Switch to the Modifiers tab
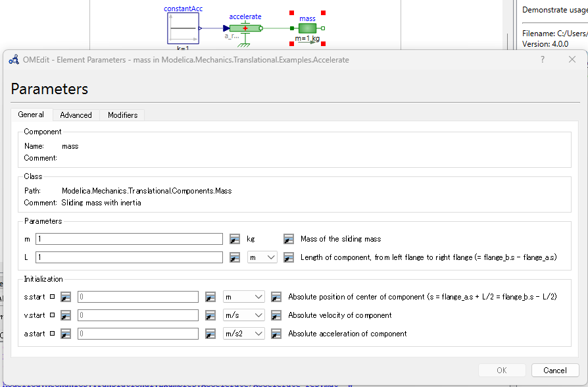The width and height of the screenshot is (588, 387). (122, 115)
